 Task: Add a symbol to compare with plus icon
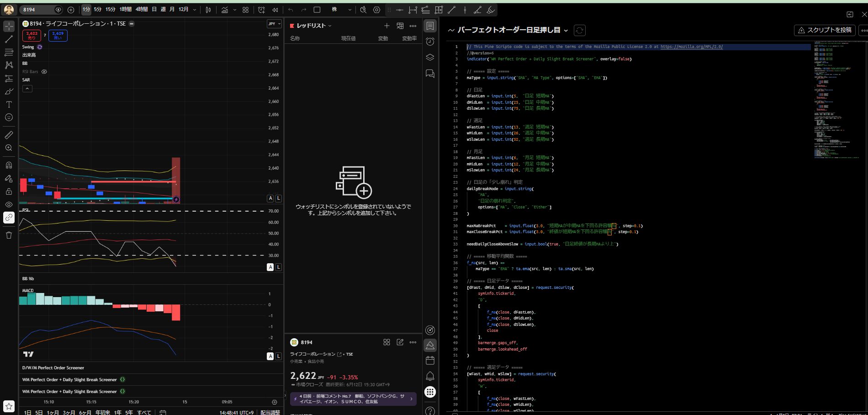(x=71, y=10)
